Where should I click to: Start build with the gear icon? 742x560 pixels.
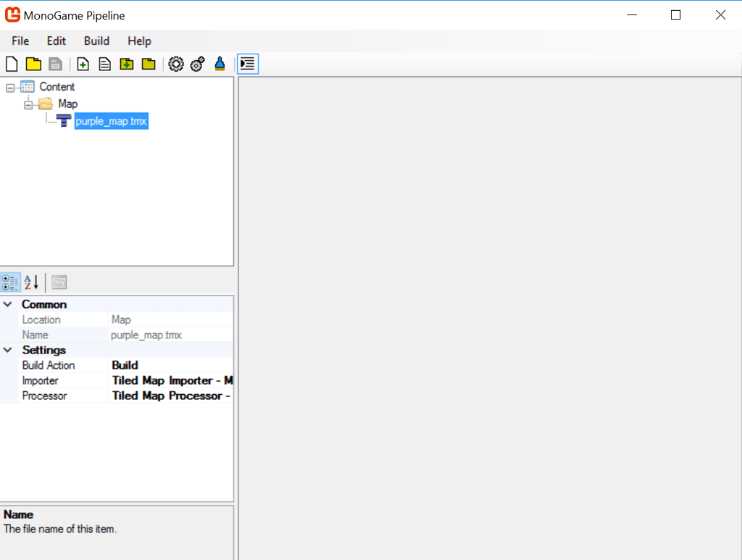(x=175, y=64)
